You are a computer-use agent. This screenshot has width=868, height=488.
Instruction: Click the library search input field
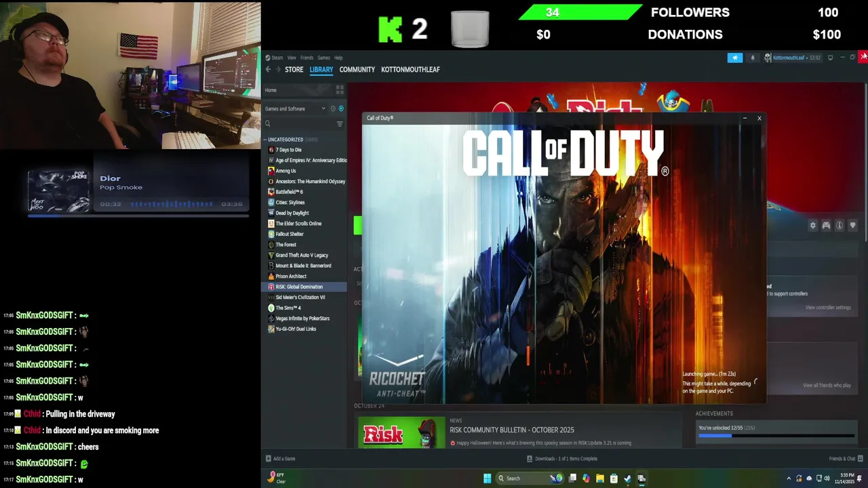click(302, 124)
